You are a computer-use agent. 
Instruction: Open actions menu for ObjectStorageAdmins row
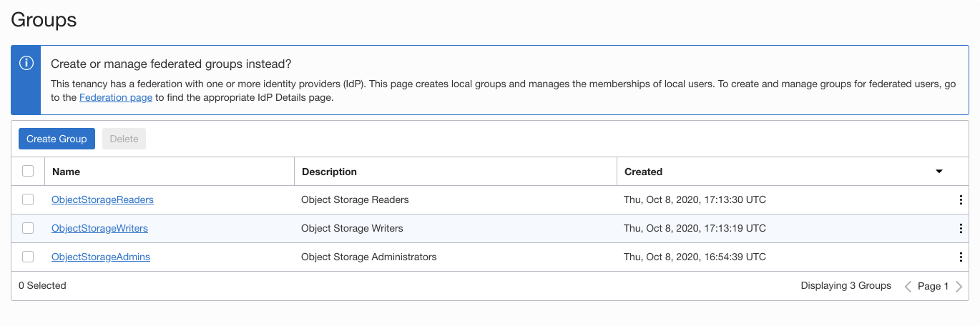click(961, 257)
